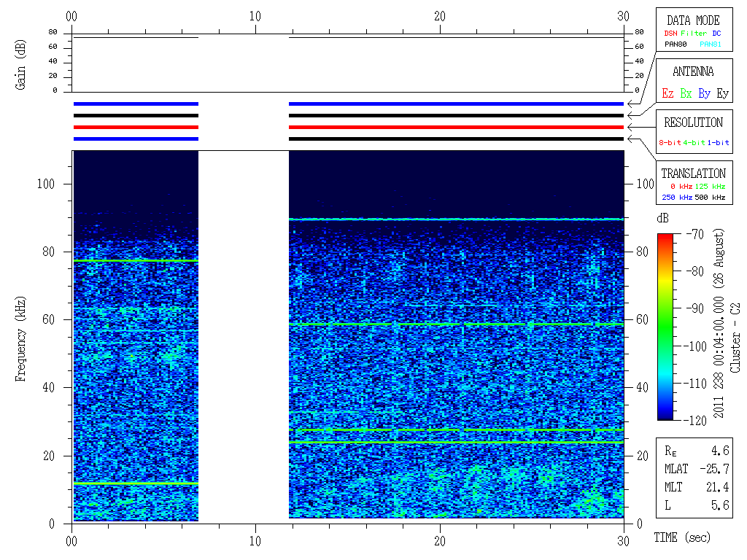The height and width of the screenshot is (560, 747).
Task: Click the 77 kHz line in left segment
Action: coord(136,261)
